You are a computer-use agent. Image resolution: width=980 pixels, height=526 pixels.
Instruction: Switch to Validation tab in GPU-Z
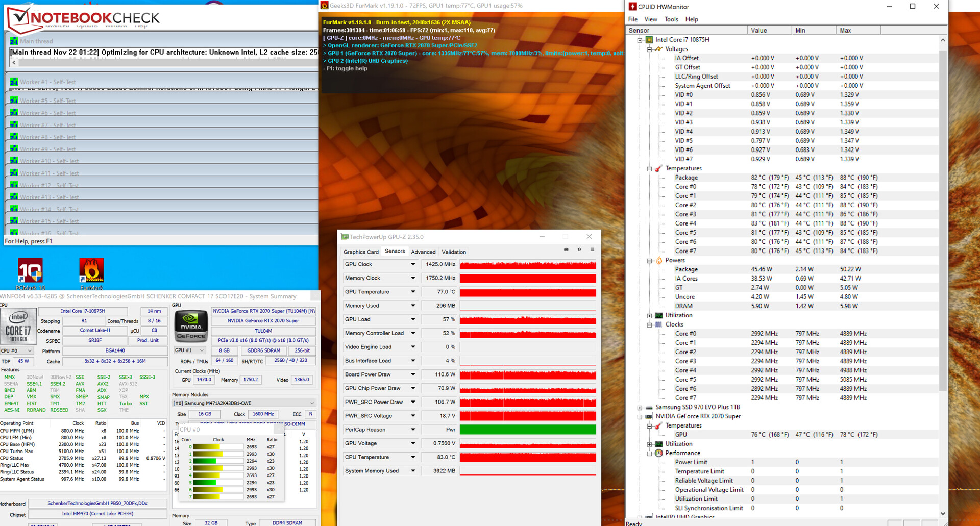pos(454,252)
